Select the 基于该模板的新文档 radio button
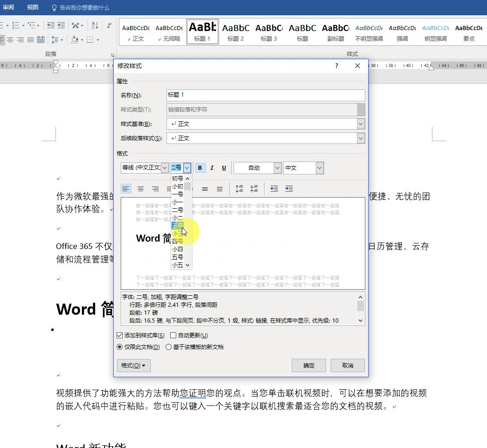487x448 pixels. tap(169, 347)
